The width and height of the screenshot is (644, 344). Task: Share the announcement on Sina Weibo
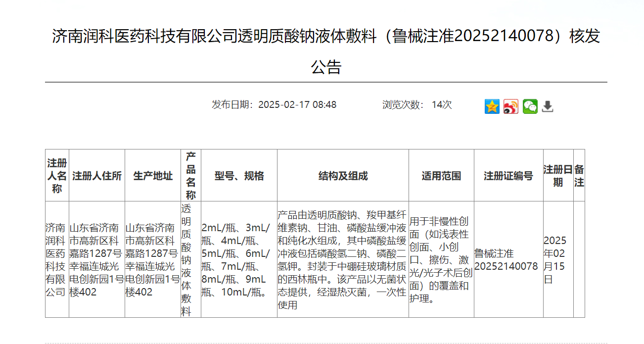click(510, 106)
